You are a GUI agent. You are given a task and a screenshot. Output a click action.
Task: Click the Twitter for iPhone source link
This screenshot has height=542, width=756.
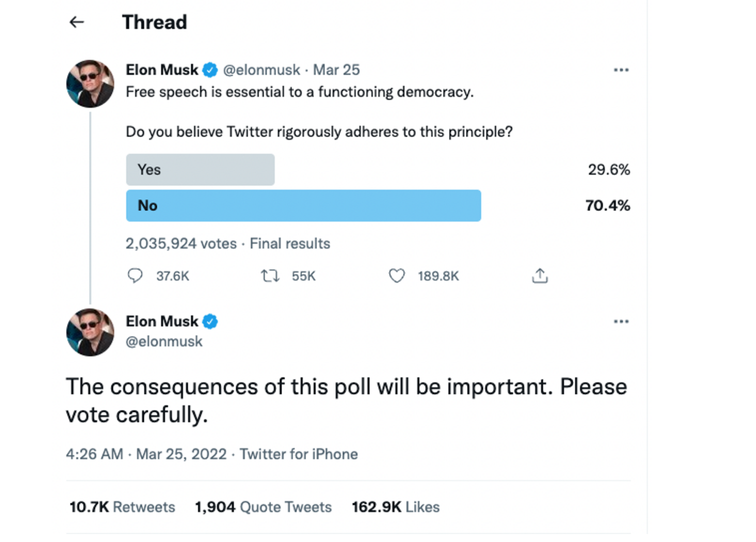point(299,454)
